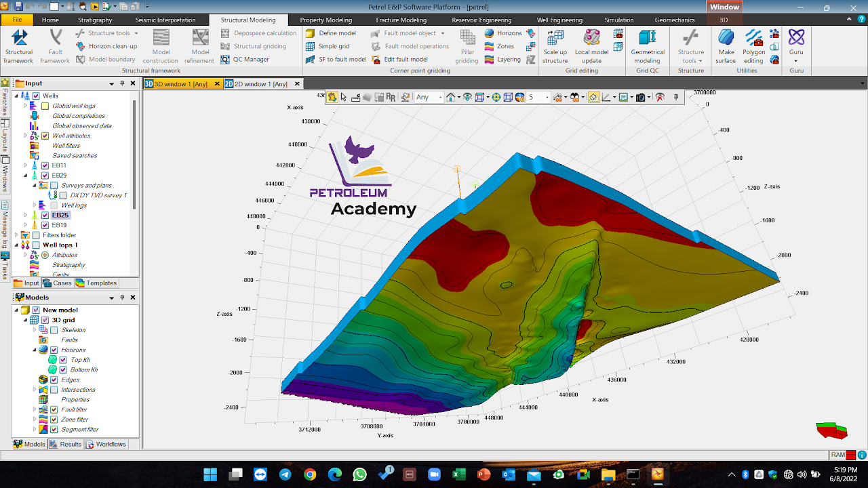The width and height of the screenshot is (868, 488).
Task: Click the Define model icon
Action: click(309, 33)
